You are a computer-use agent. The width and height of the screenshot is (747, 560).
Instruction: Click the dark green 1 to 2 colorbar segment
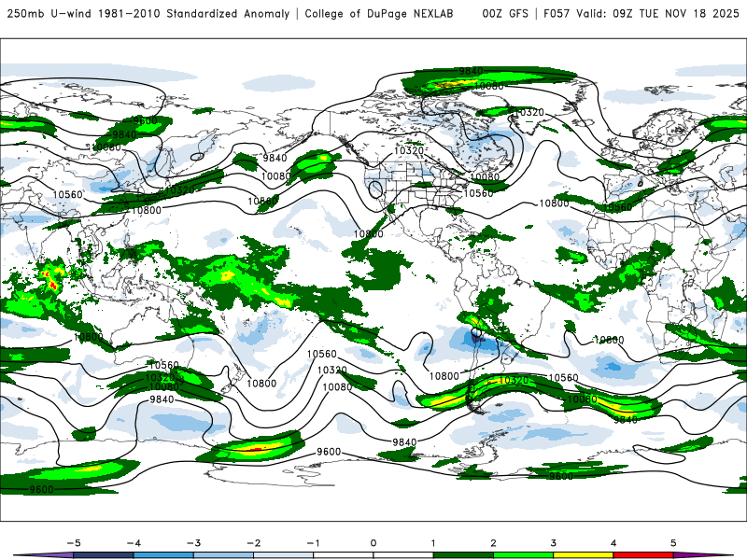click(463, 555)
